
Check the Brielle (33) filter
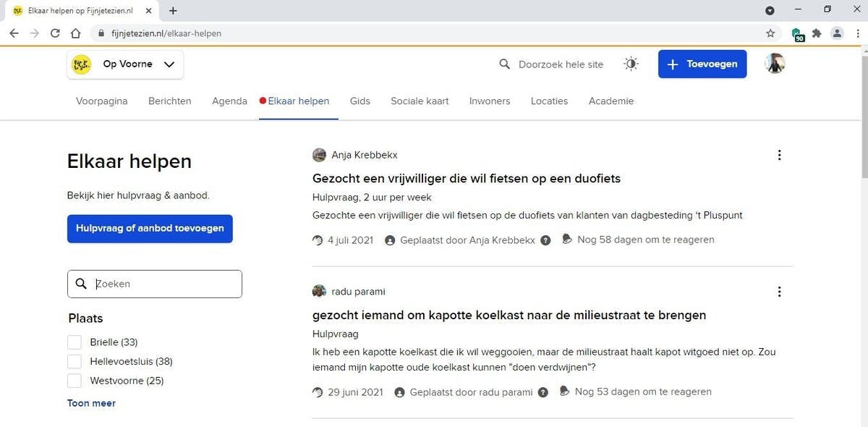(75, 342)
